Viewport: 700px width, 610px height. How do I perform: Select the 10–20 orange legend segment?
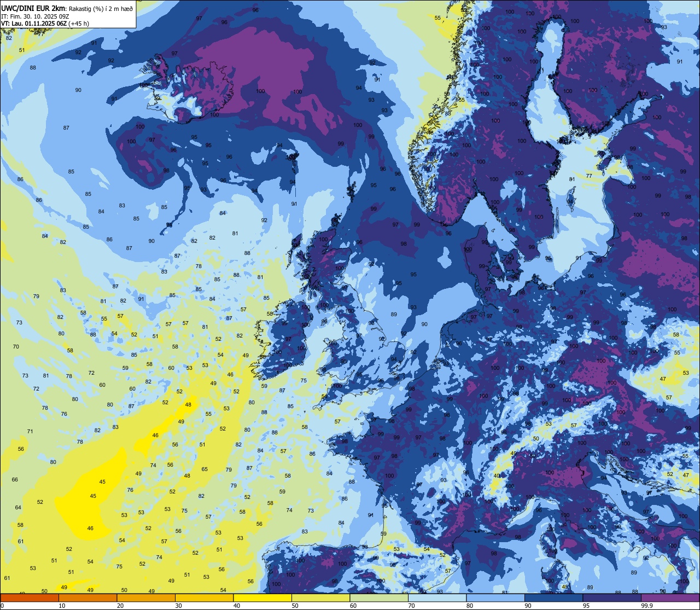click(87, 597)
